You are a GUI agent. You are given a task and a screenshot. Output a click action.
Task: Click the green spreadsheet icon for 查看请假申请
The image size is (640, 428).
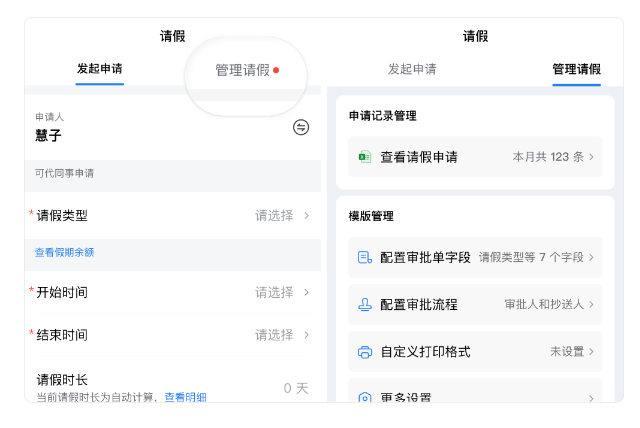[x=364, y=157]
